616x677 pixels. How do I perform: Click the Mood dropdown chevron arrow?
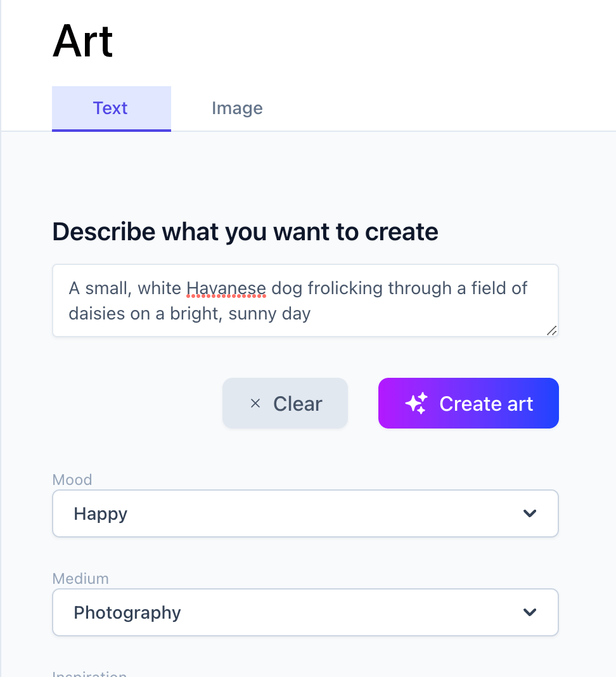(530, 513)
